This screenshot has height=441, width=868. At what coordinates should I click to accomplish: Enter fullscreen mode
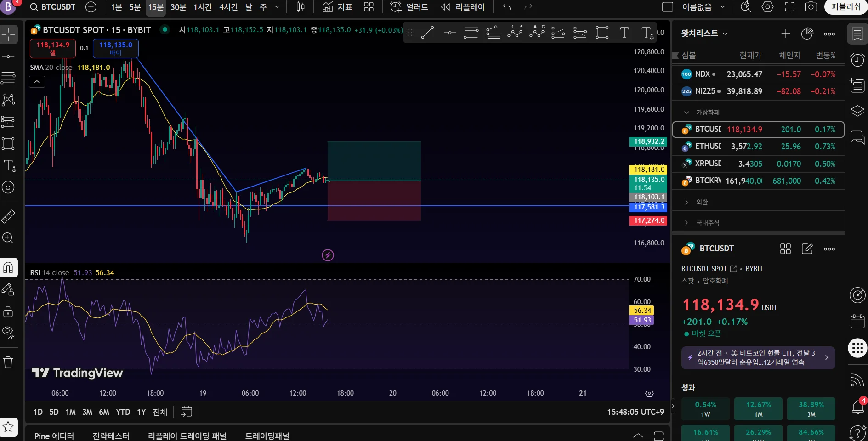click(789, 7)
